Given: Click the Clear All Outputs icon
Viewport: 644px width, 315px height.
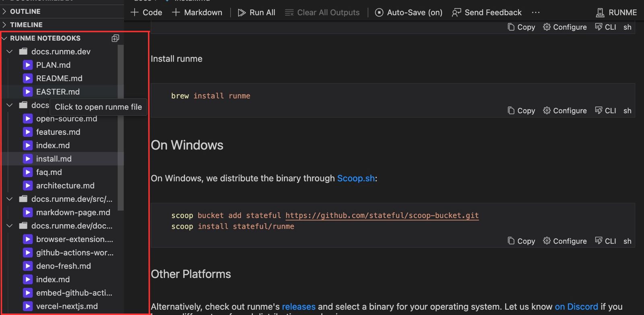Looking at the screenshot, I should coord(289,12).
